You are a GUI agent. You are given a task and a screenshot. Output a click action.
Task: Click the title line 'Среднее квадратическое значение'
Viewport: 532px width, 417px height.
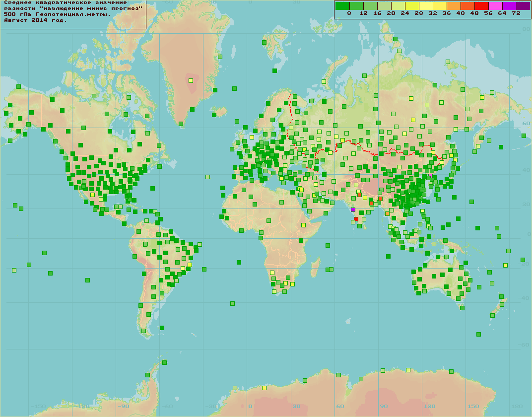66,2
